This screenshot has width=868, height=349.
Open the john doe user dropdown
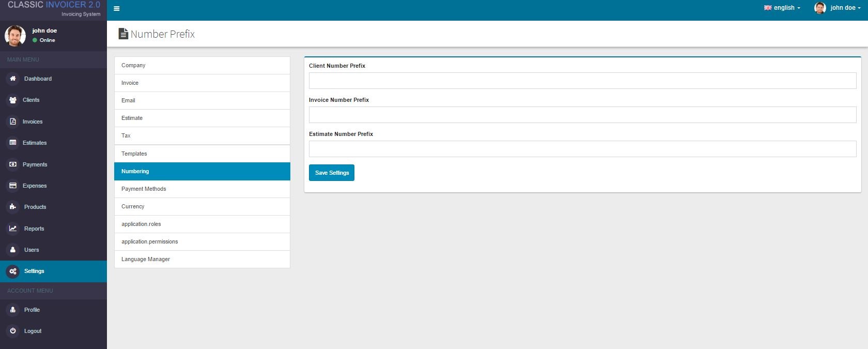click(x=838, y=8)
